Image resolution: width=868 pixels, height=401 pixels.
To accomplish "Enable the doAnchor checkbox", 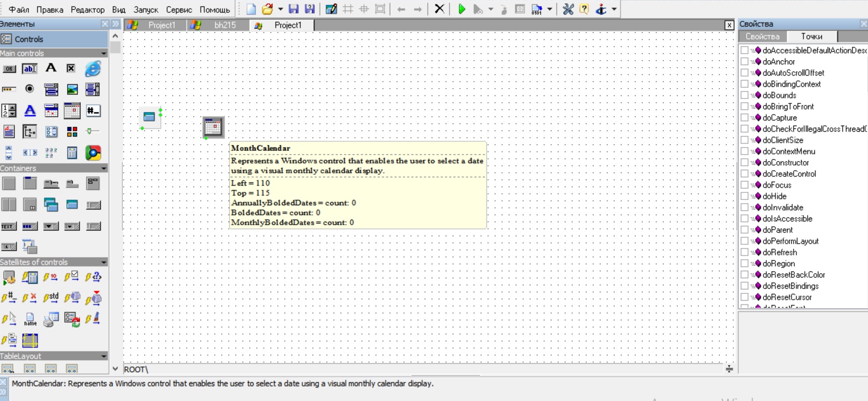I will 745,61.
